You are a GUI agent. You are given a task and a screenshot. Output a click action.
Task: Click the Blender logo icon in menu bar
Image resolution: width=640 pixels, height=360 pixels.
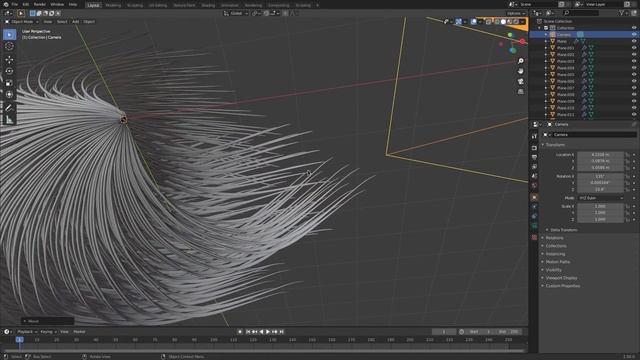pyautogui.click(x=6, y=4)
